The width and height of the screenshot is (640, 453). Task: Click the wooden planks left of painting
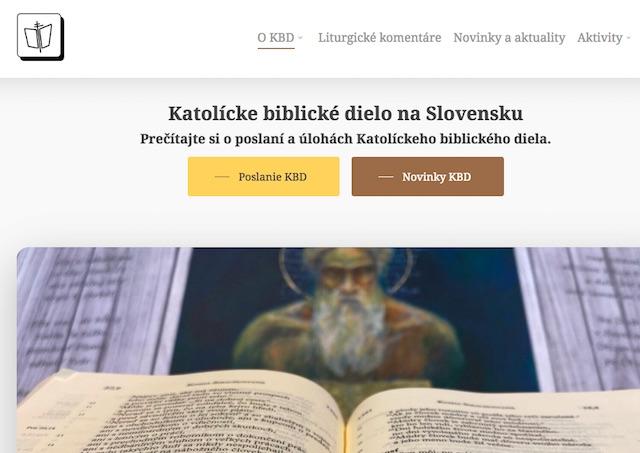[96, 310]
